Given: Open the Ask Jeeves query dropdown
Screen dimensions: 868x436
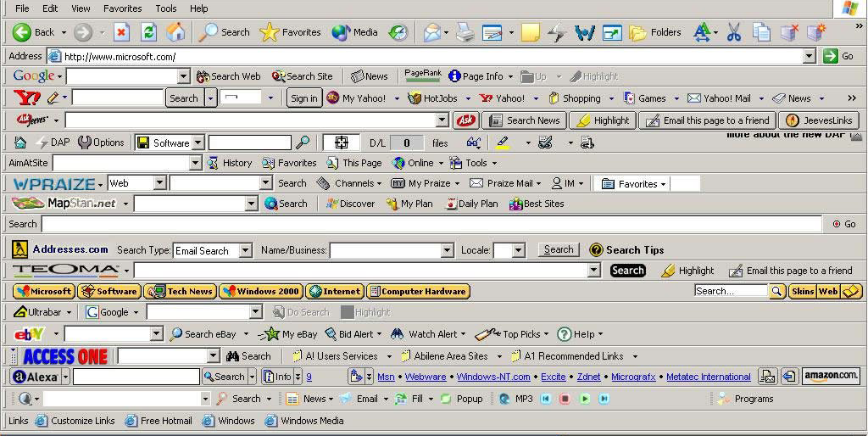Looking at the screenshot, I should (442, 120).
